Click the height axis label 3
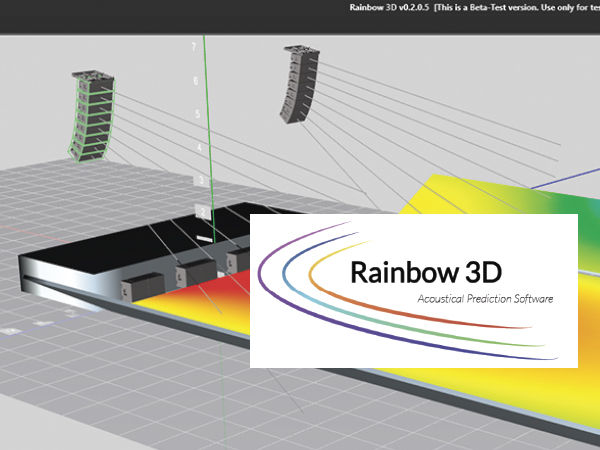Viewport: 600px width, 450px height. point(201,180)
